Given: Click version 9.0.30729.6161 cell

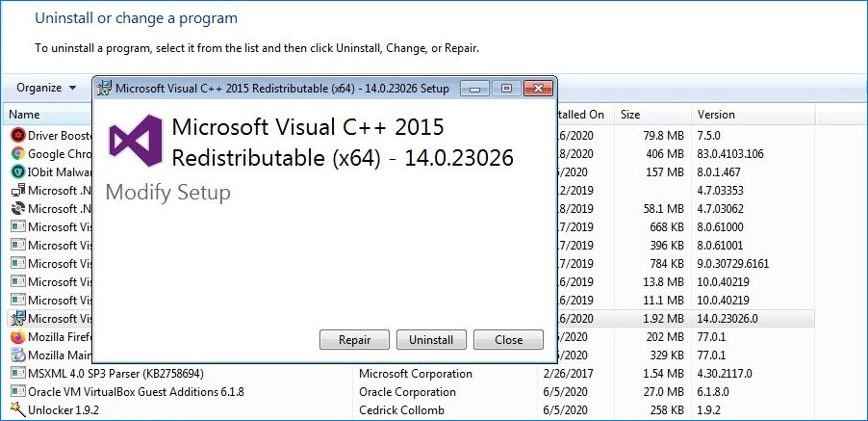Looking at the screenshot, I should (733, 263).
